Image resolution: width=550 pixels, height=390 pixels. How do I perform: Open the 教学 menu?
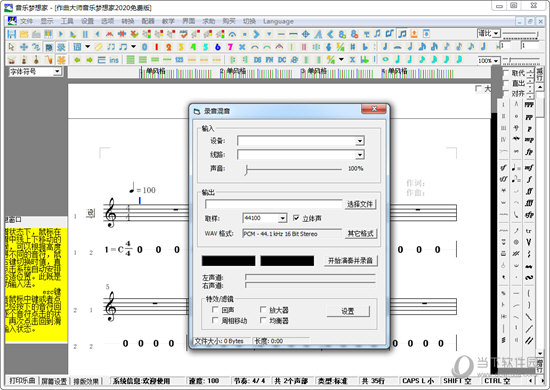[x=168, y=21]
